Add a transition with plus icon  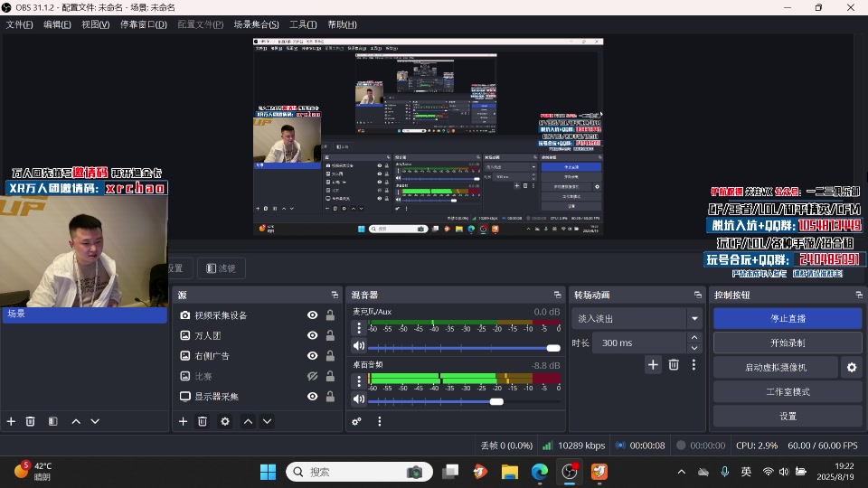point(653,364)
